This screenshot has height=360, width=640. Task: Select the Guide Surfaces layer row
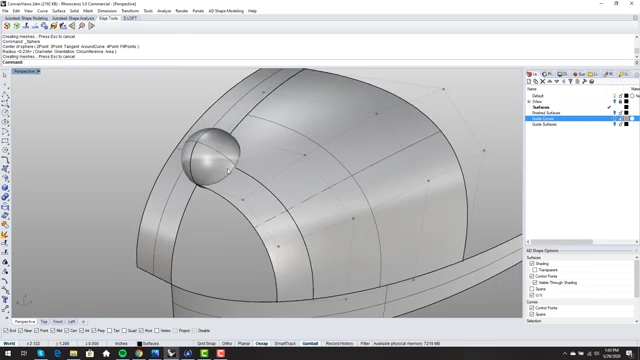(582, 124)
